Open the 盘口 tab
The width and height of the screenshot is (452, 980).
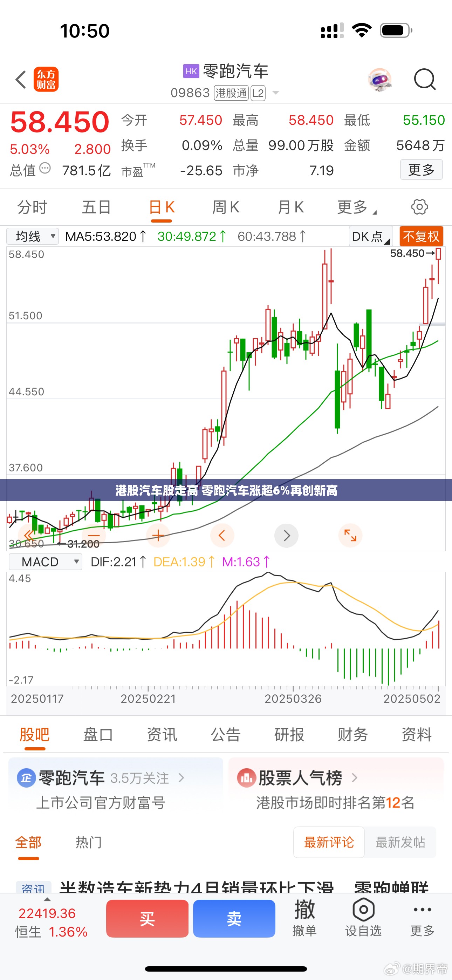(98, 735)
